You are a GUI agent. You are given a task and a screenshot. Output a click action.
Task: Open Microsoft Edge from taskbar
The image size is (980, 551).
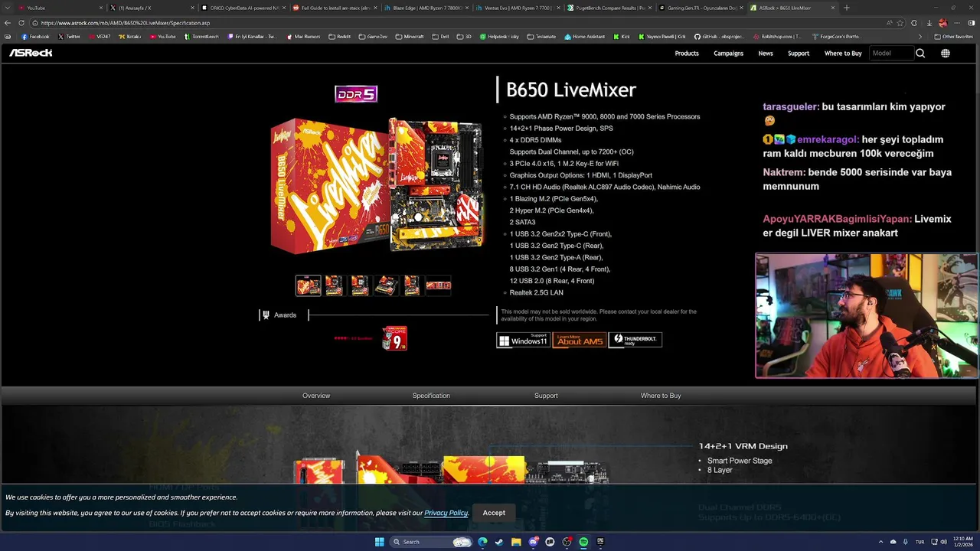(482, 542)
